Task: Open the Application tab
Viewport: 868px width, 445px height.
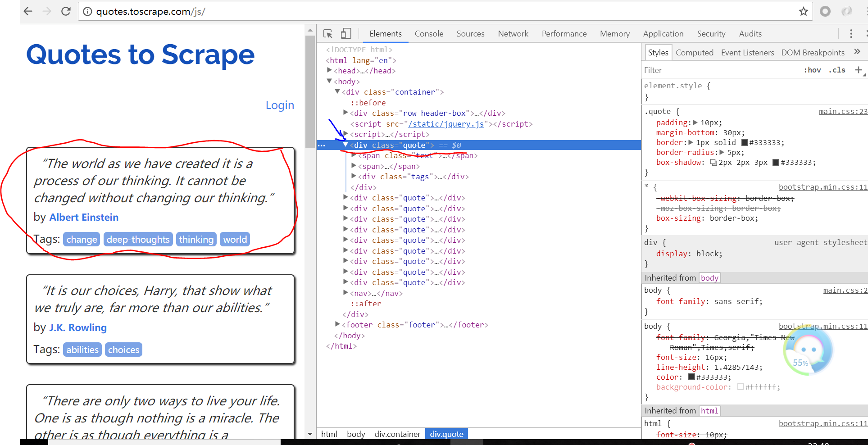Action: (x=663, y=34)
